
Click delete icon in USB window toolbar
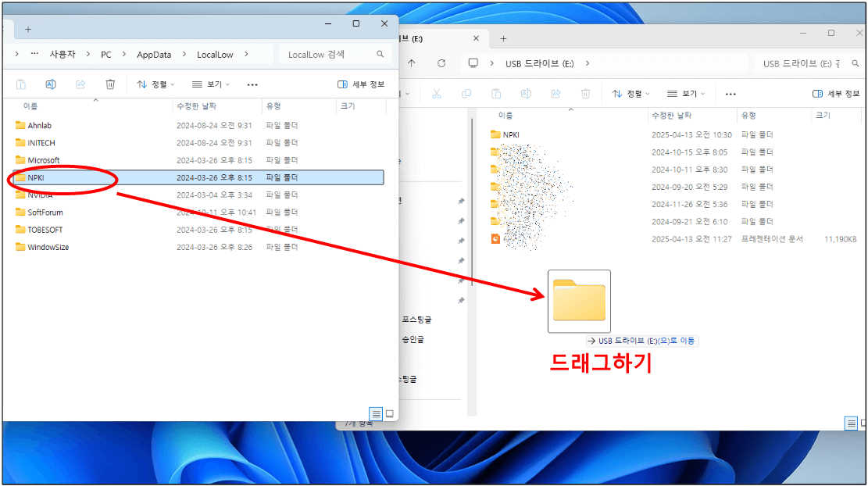pyautogui.click(x=586, y=94)
